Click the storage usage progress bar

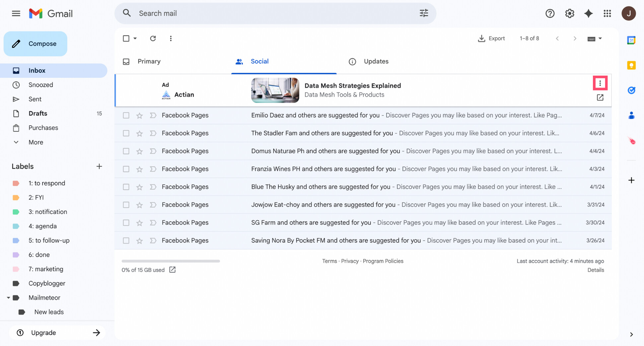(170, 261)
